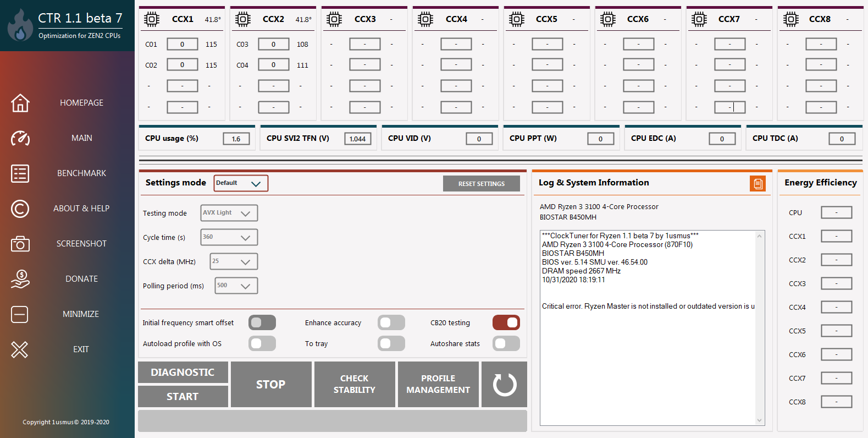The image size is (868, 438).
Task: Click the Screenshot camera icon
Action: [x=20, y=244]
